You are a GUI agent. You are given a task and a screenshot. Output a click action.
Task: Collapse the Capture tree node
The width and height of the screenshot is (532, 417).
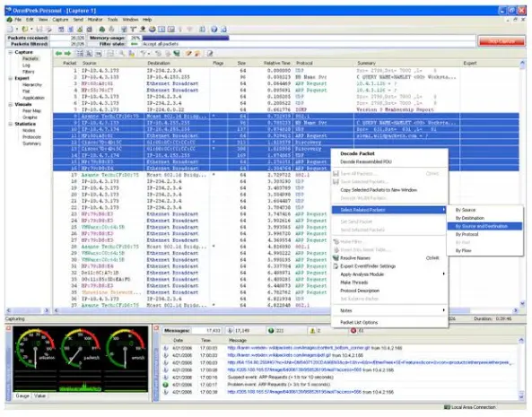point(11,52)
